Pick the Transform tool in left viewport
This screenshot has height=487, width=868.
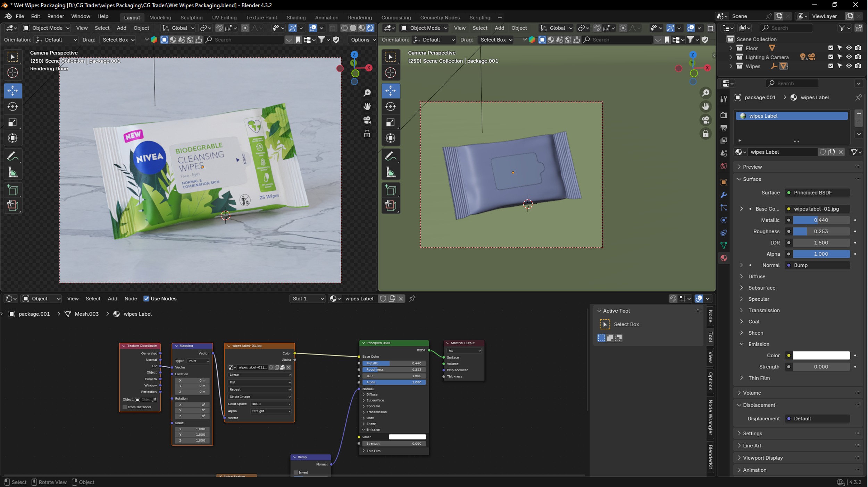[13, 138]
